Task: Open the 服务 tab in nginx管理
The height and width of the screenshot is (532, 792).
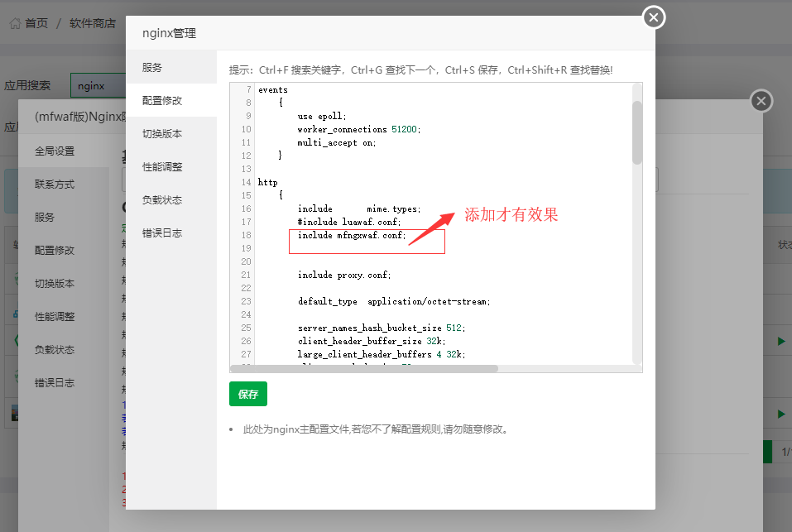Action: [171, 67]
